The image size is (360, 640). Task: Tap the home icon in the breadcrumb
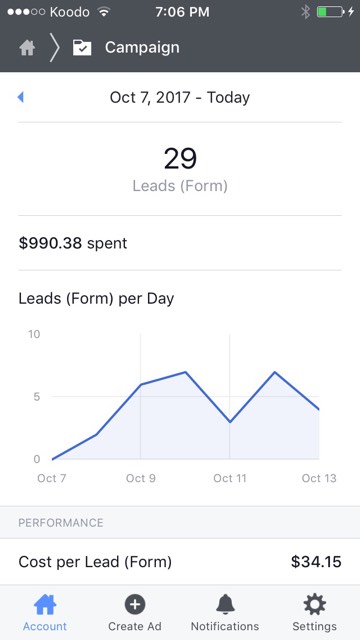27,48
